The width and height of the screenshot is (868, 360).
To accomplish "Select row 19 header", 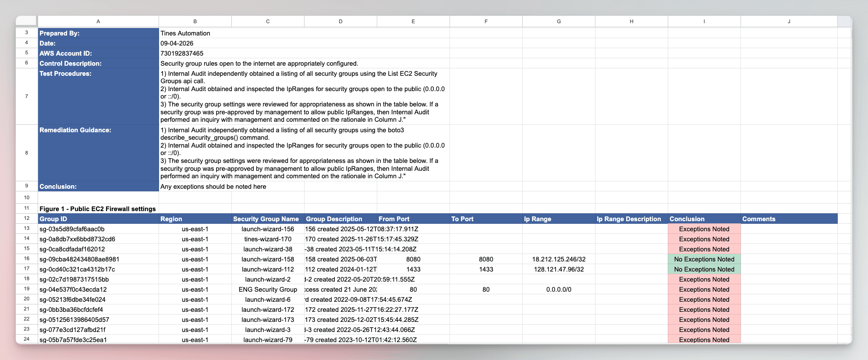I will [27, 289].
